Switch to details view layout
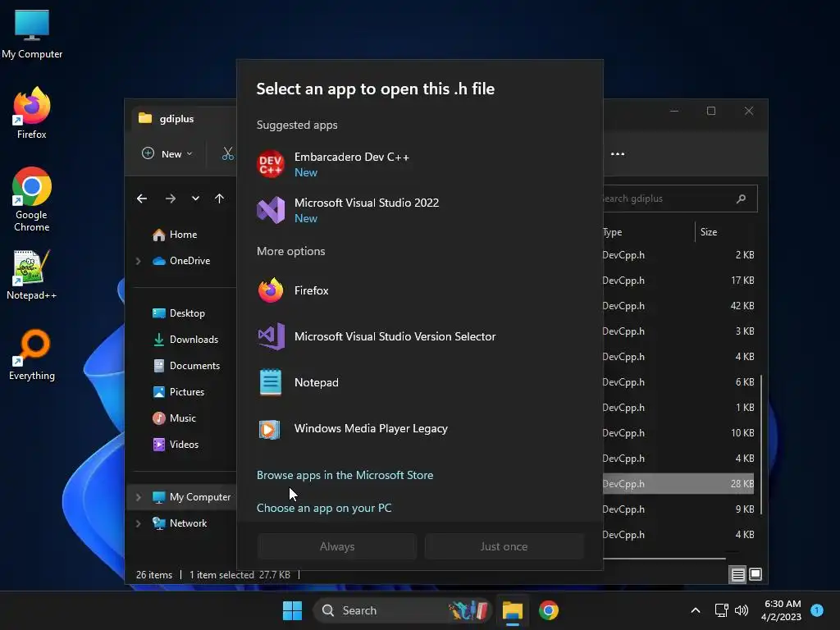Image resolution: width=840 pixels, height=630 pixels. [737, 575]
